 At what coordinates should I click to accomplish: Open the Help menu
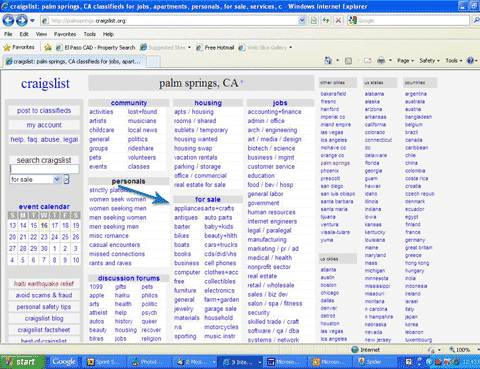(x=108, y=34)
